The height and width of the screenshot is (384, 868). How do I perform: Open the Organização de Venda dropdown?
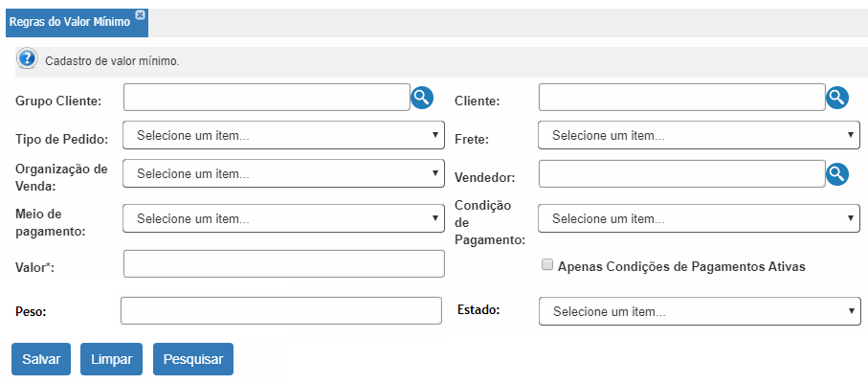pos(283,173)
